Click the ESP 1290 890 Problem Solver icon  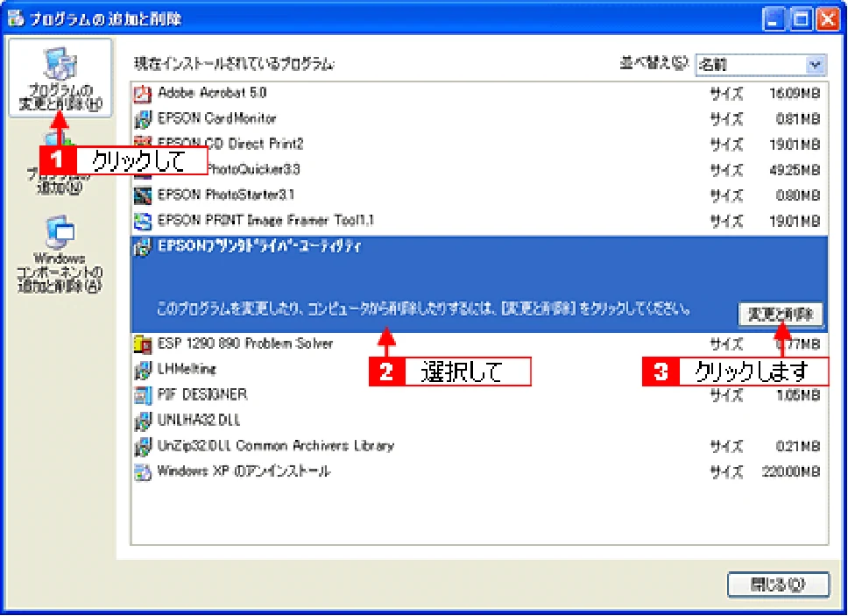[143, 344]
